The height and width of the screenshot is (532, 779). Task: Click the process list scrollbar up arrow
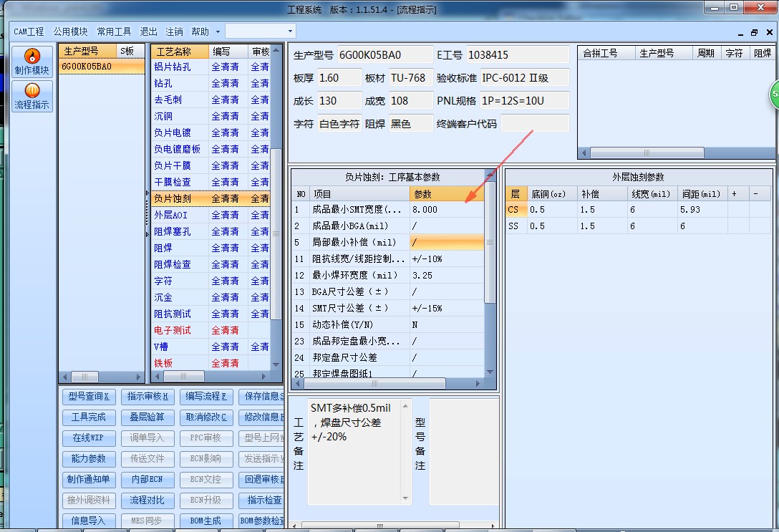coord(276,50)
